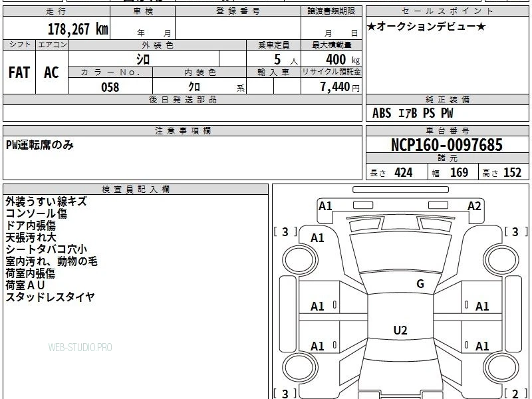Click the U2 mark on the roof
Image resolution: width=532 pixels, height=399 pixels.
pyautogui.click(x=400, y=330)
